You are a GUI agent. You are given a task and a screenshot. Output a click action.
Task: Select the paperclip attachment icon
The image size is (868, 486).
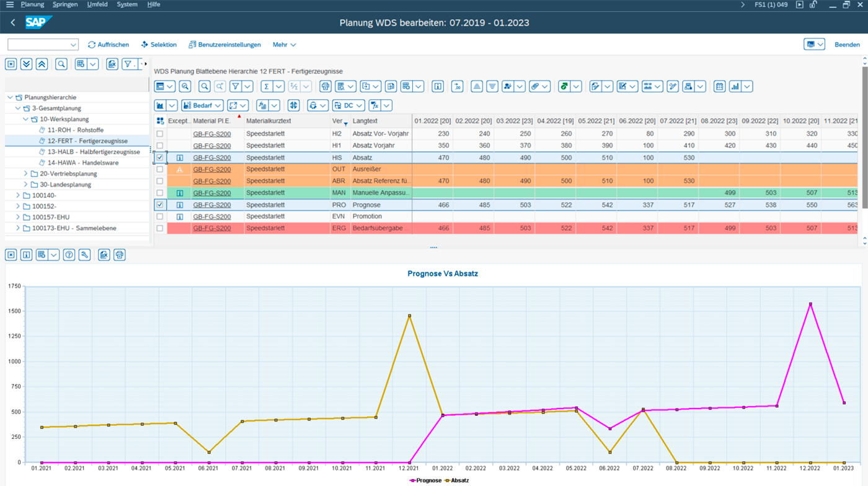(534, 86)
